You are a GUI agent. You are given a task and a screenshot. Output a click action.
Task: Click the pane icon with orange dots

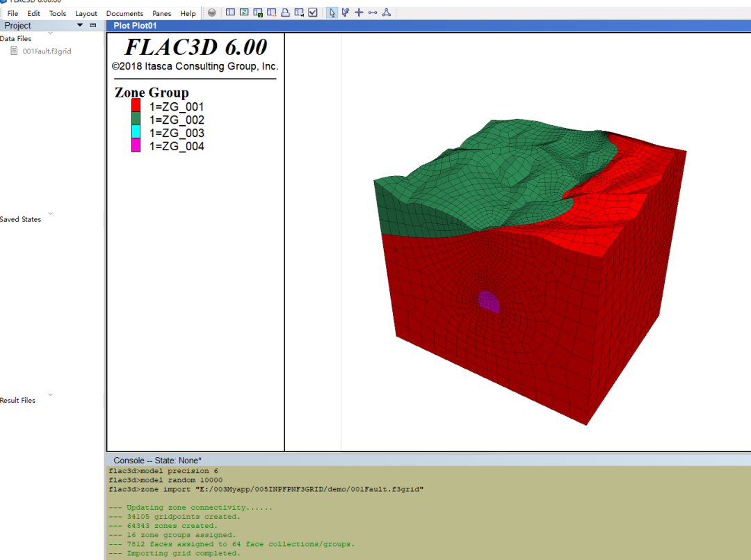click(272, 13)
